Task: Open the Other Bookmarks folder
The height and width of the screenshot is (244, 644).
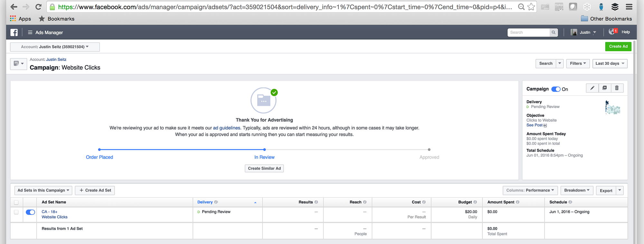Action: (x=606, y=19)
